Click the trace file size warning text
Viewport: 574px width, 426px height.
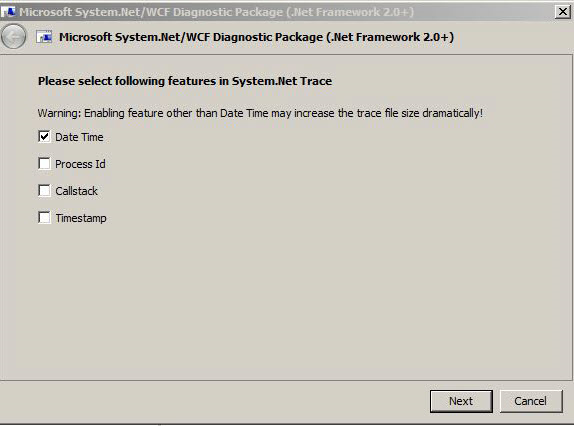(x=260, y=113)
